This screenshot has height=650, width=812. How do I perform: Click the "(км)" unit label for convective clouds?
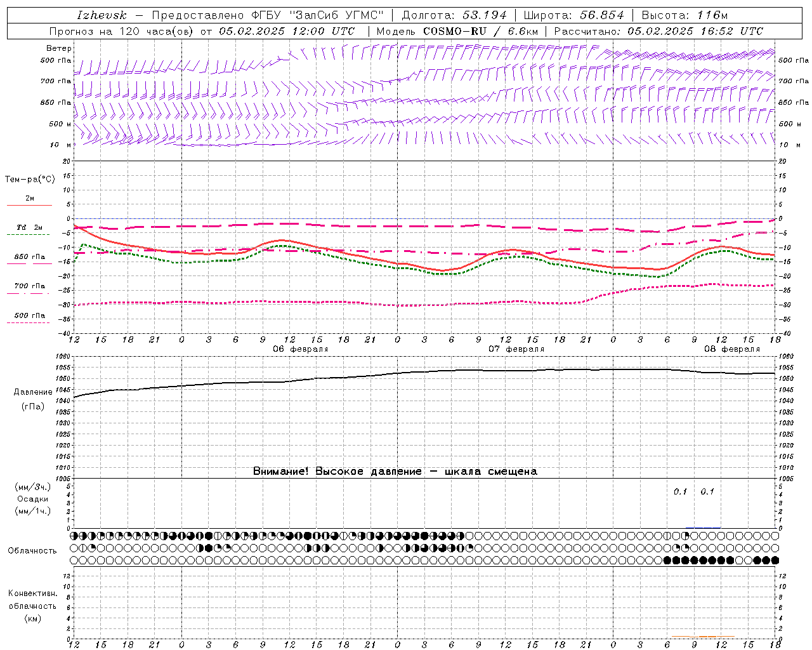click(33, 618)
